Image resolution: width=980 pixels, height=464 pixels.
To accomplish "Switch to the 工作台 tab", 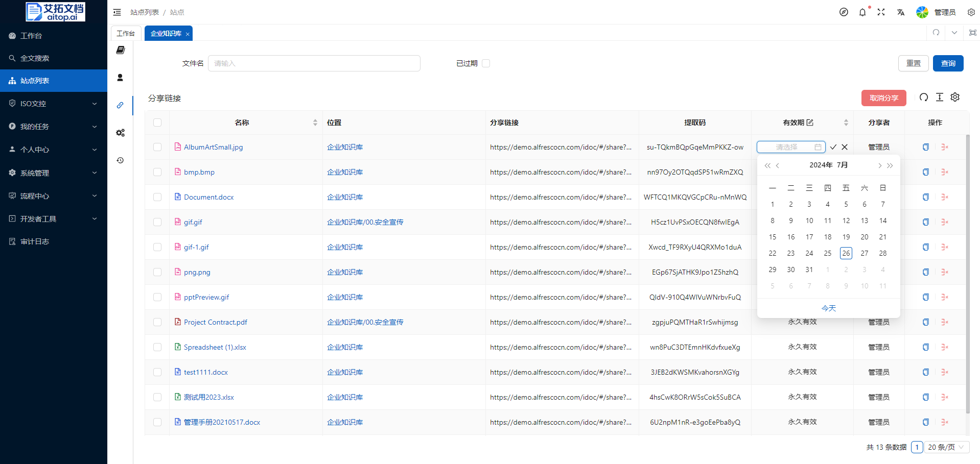I will pyautogui.click(x=126, y=33).
